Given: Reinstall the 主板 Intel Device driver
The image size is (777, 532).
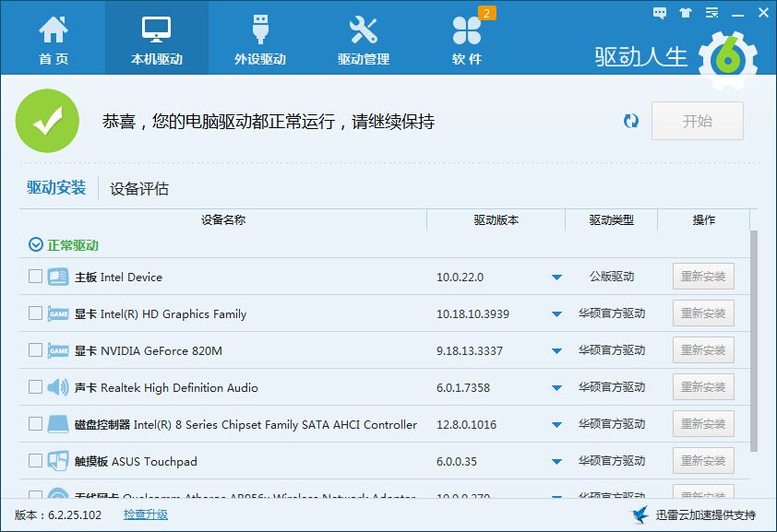Looking at the screenshot, I should point(703,277).
